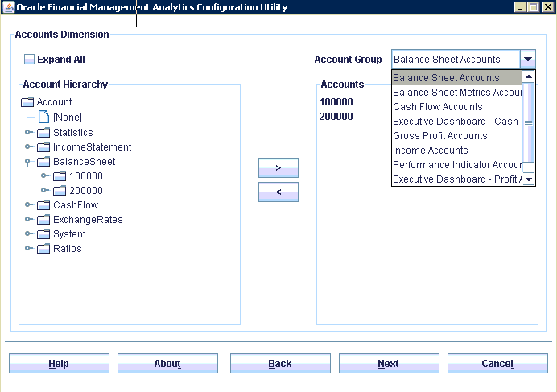This screenshot has width=557, height=392.
Task: Click the [None] document icon
Action: coord(43,117)
